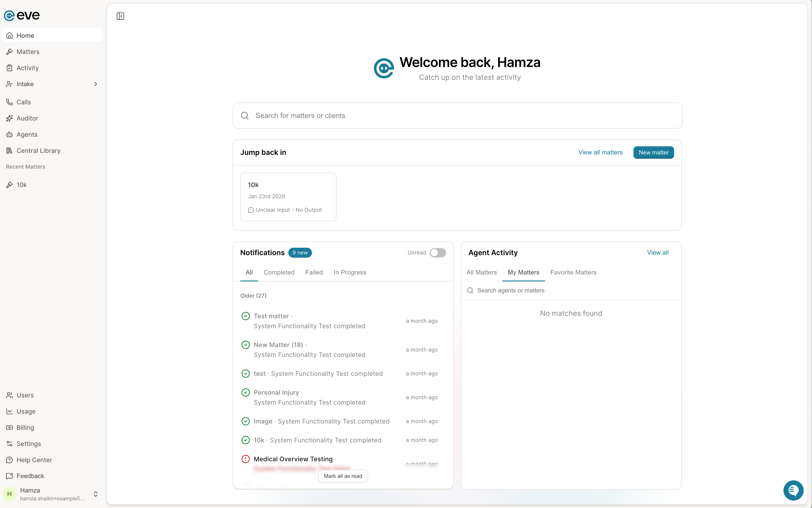Click the Billing card icon
Viewport: 812px width, 508px height.
pyautogui.click(x=9, y=427)
